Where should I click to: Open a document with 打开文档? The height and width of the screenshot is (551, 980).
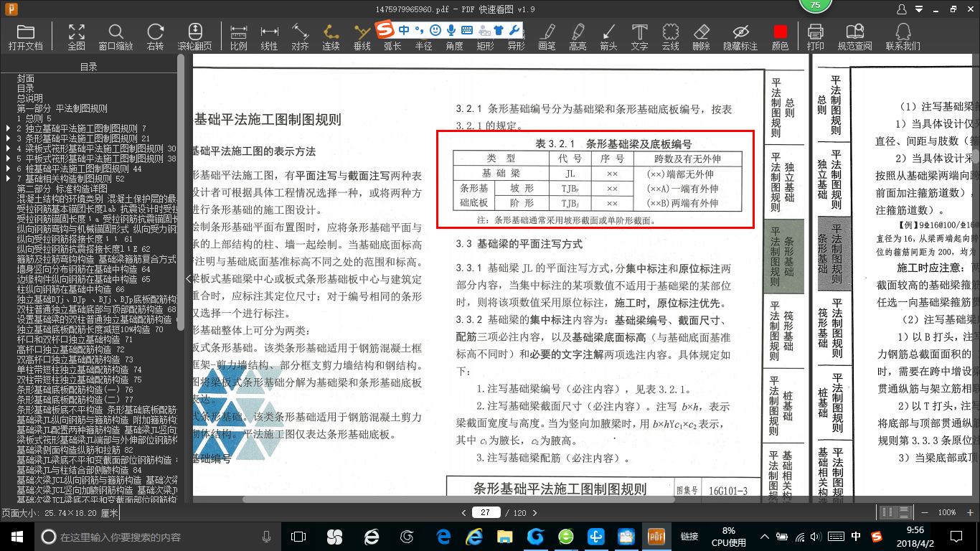26,37
